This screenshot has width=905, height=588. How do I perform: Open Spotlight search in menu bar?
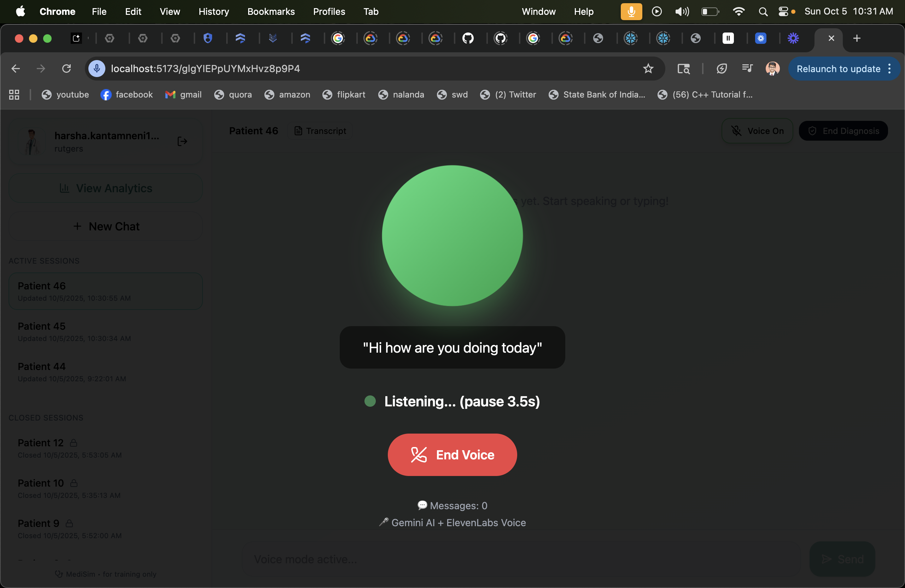pyautogui.click(x=763, y=11)
